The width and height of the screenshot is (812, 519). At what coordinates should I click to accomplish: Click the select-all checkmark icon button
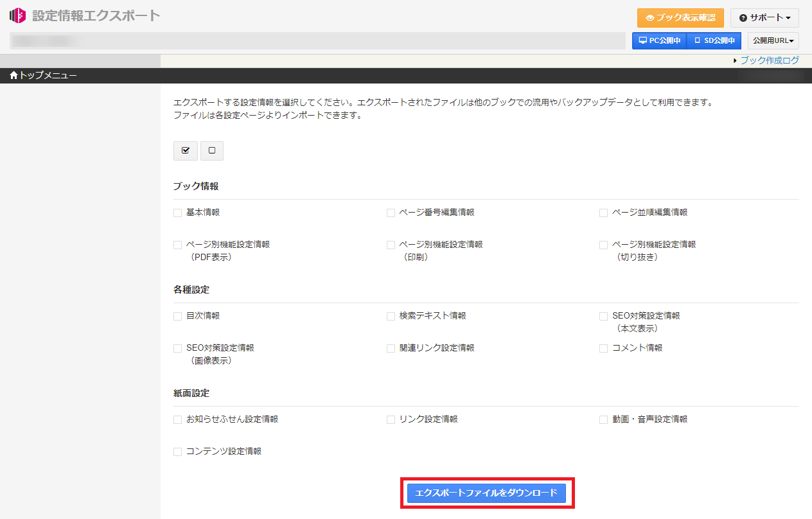coord(186,150)
